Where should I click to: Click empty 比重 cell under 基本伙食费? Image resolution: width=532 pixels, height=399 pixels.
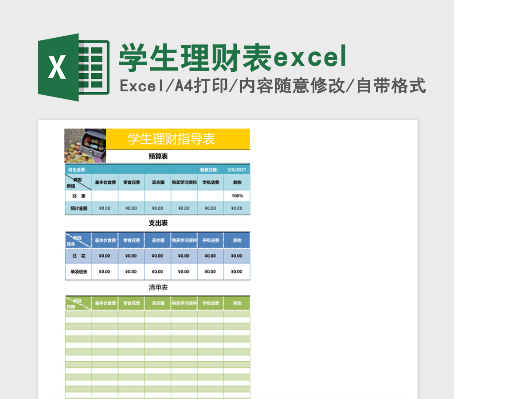click(x=105, y=196)
